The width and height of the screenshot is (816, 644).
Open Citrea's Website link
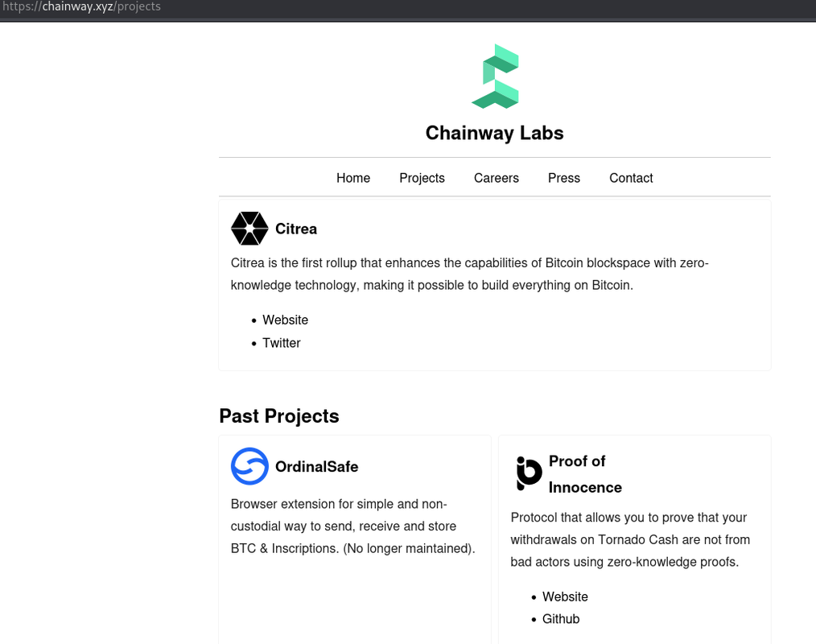285,320
